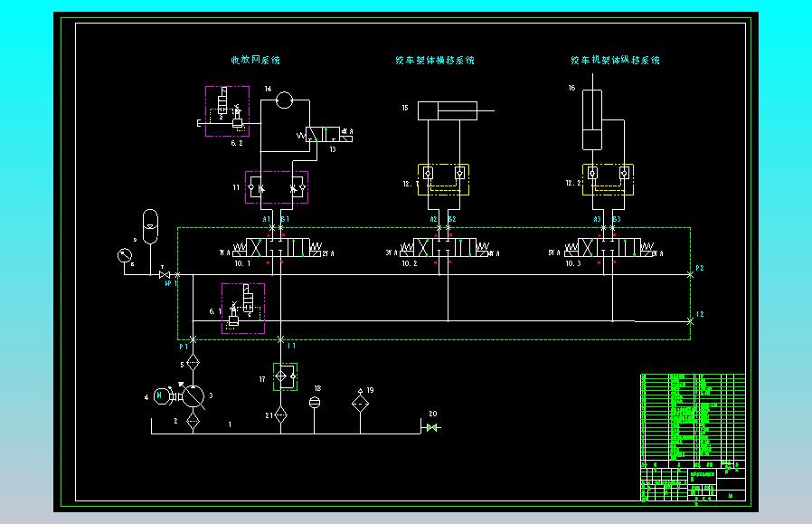Select the magenta valve block labeled 11
The image size is (812, 524).
tap(277, 187)
